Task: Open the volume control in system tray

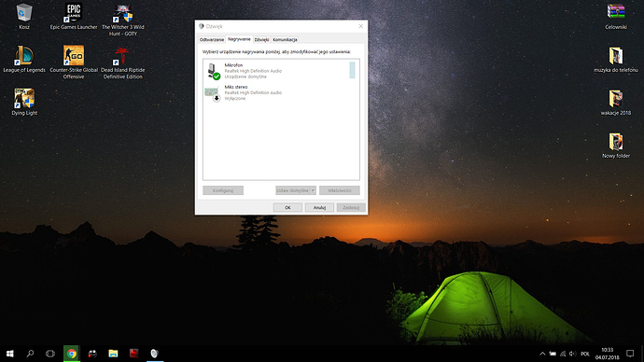Action: point(572,354)
